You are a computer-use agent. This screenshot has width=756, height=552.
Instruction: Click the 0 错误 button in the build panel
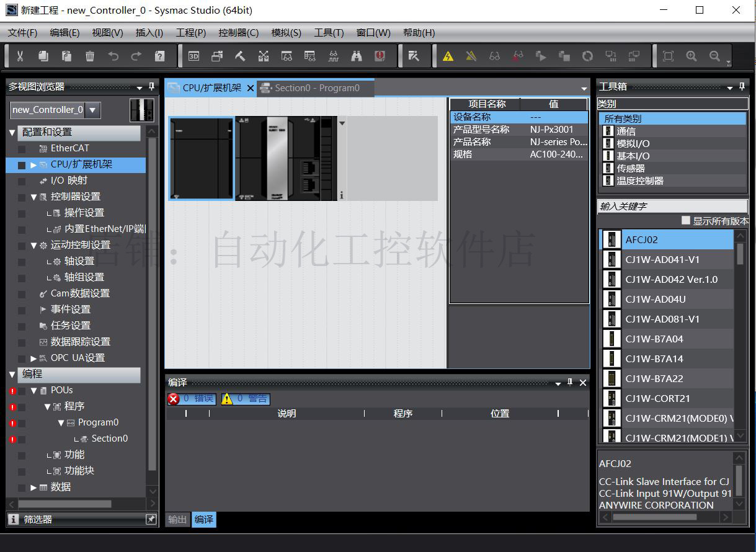tap(193, 399)
